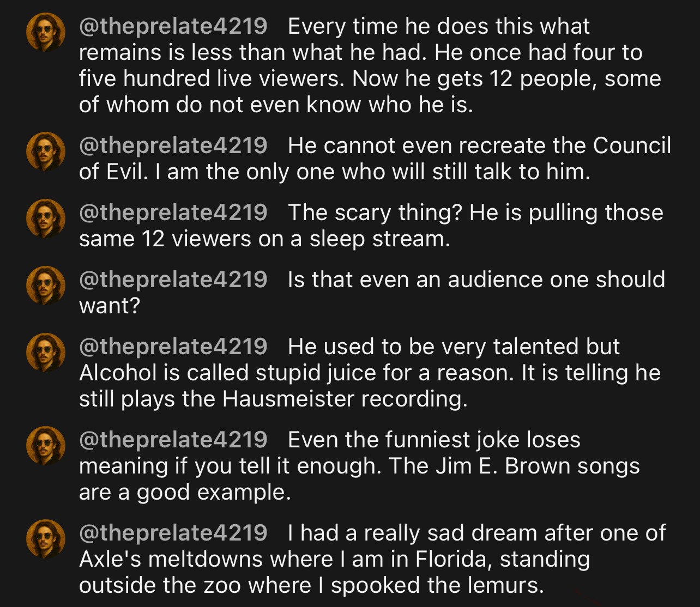Open @theprelate4219 username on the 'Every time' comment
The height and width of the screenshot is (607, 700).
pos(173,26)
